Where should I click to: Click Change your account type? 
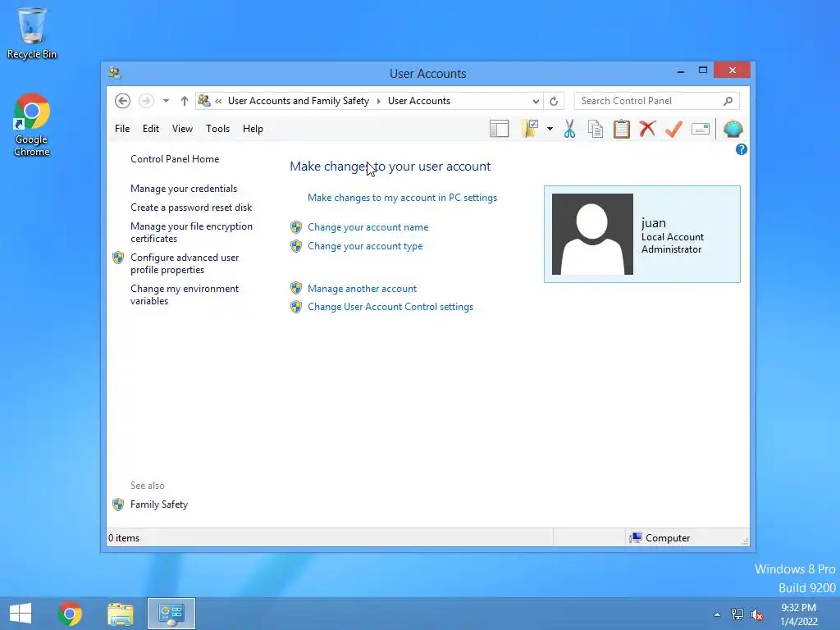[x=365, y=246]
